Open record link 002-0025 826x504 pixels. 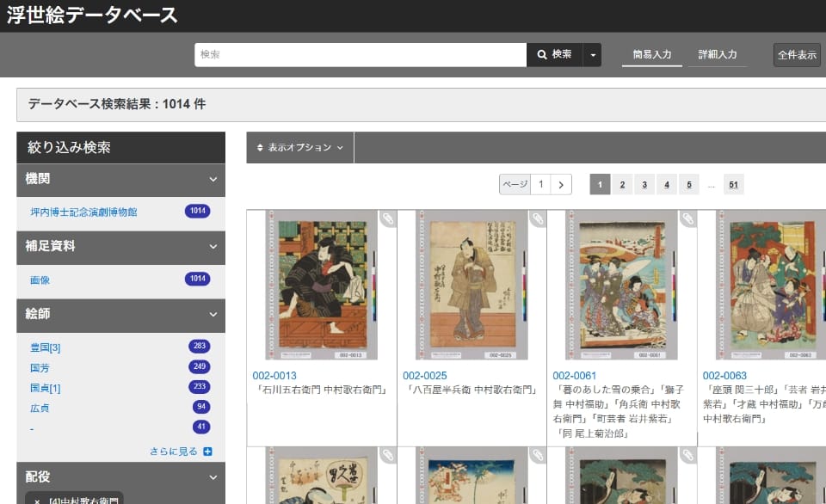[x=424, y=376]
